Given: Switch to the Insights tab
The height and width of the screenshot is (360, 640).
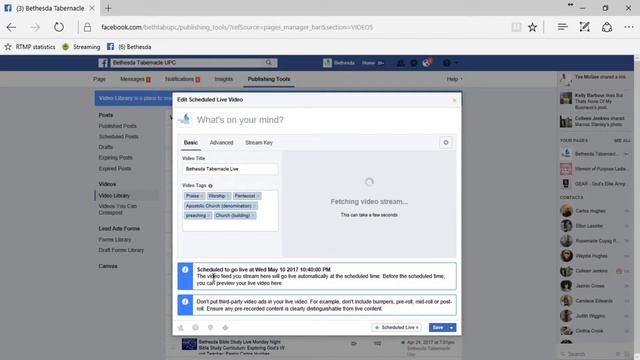Looking at the screenshot, I should (x=224, y=79).
